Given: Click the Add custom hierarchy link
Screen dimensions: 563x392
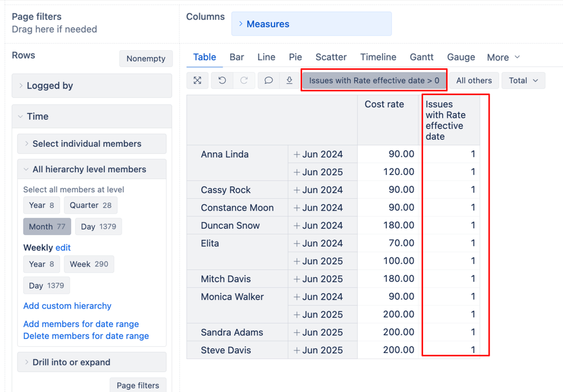Looking at the screenshot, I should click(67, 306).
